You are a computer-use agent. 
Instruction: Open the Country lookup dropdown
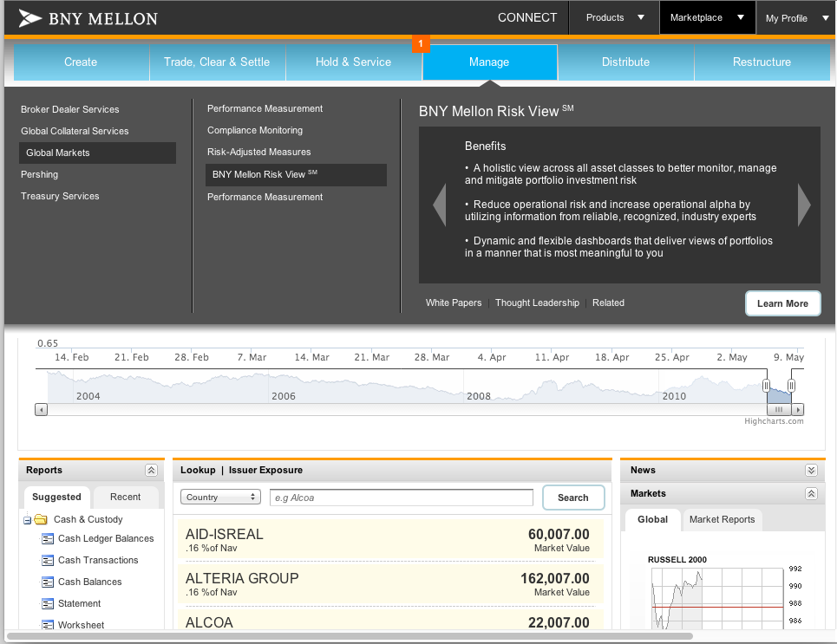[x=220, y=498]
